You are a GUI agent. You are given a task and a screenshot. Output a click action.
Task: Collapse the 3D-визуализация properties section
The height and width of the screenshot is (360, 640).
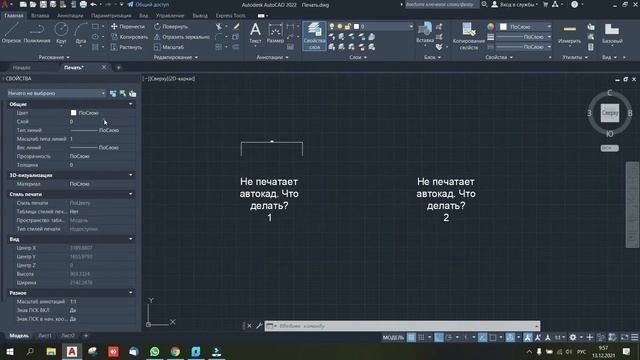pos(131,175)
